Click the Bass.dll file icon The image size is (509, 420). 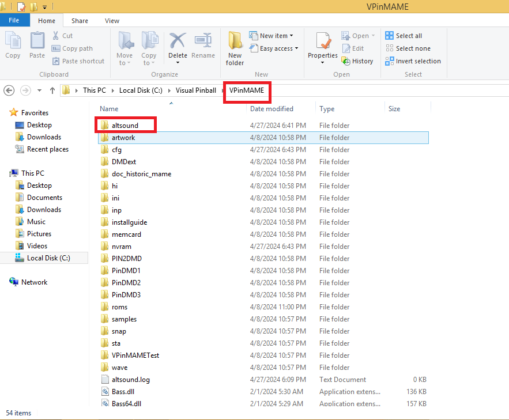click(105, 391)
